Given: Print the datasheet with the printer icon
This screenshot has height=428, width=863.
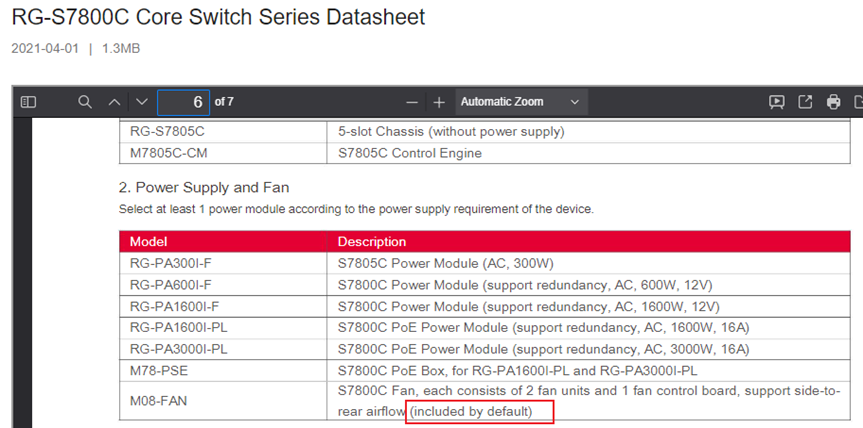Looking at the screenshot, I should (833, 102).
